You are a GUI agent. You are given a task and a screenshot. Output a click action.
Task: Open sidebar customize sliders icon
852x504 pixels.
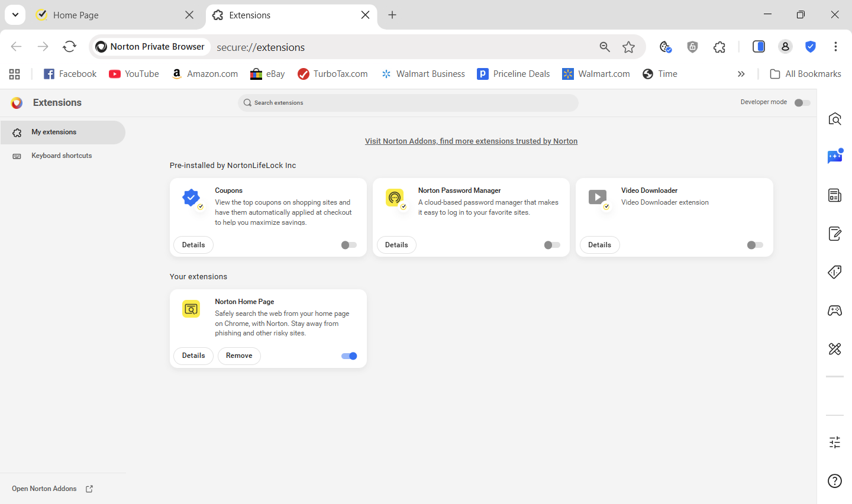[x=835, y=442]
